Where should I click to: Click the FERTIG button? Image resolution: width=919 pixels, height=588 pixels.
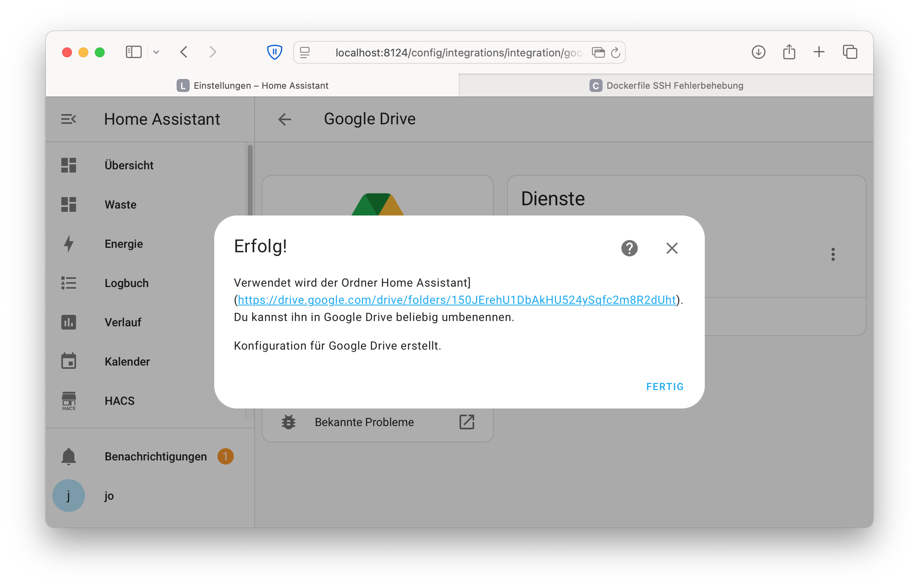click(665, 386)
